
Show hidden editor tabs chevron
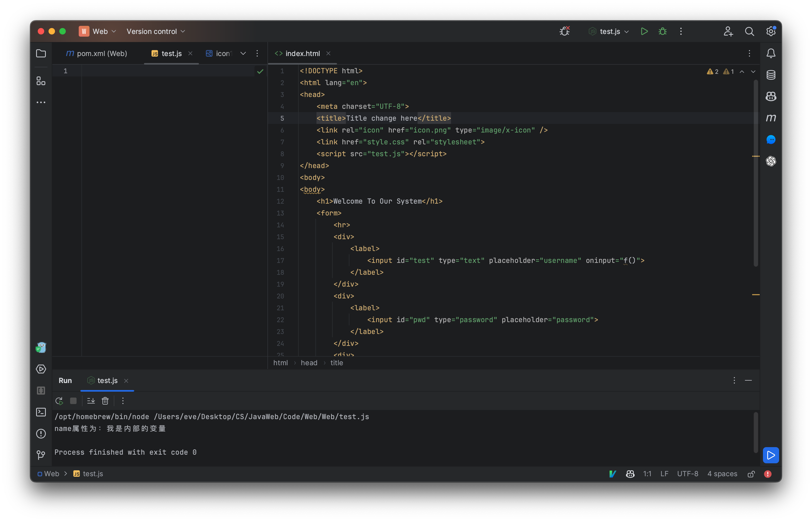243,53
